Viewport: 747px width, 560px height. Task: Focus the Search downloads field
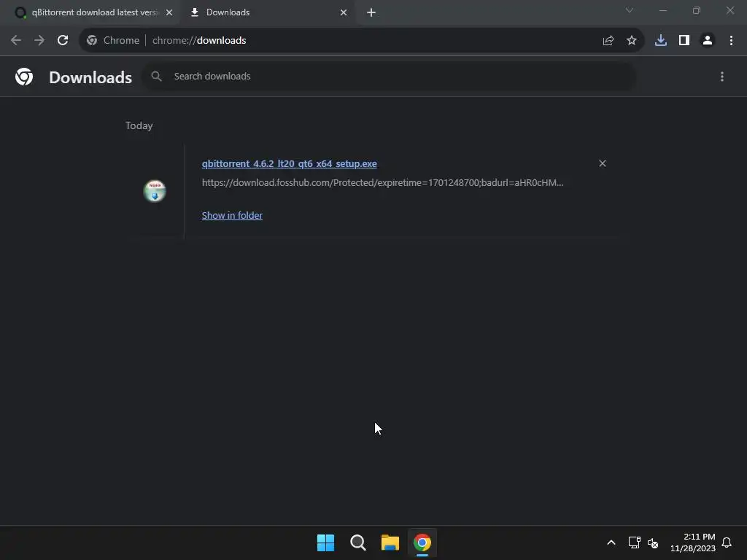[x=389, y=76]
